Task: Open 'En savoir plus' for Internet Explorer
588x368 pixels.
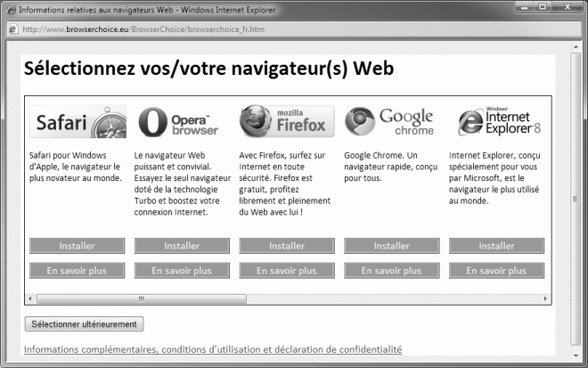Action: click(x=496, y=271)
